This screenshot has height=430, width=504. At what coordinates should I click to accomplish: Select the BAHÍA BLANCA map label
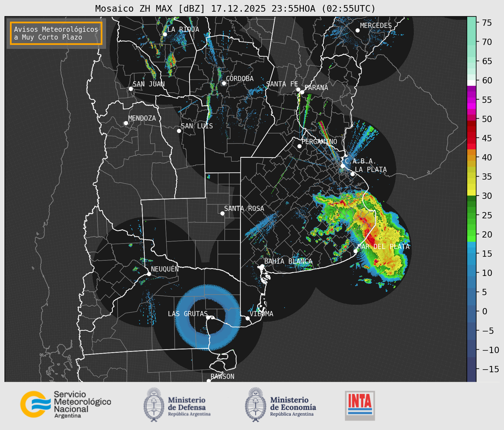point(288,261)
